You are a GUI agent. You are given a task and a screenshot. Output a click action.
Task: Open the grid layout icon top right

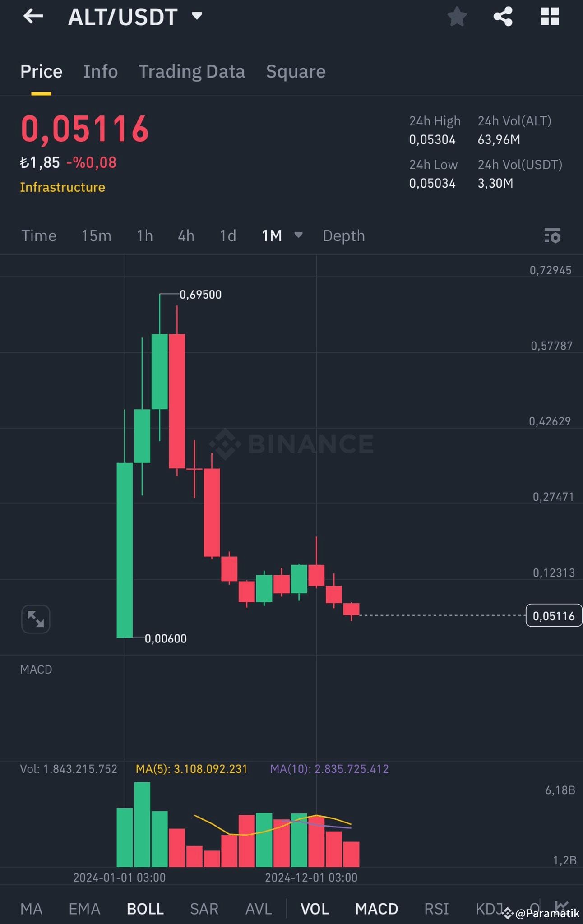click(550, 17)
